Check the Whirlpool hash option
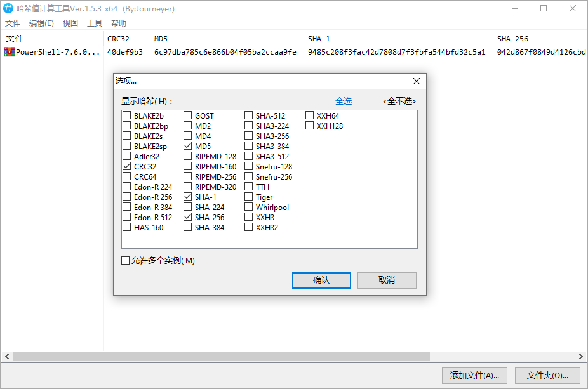 249,207
